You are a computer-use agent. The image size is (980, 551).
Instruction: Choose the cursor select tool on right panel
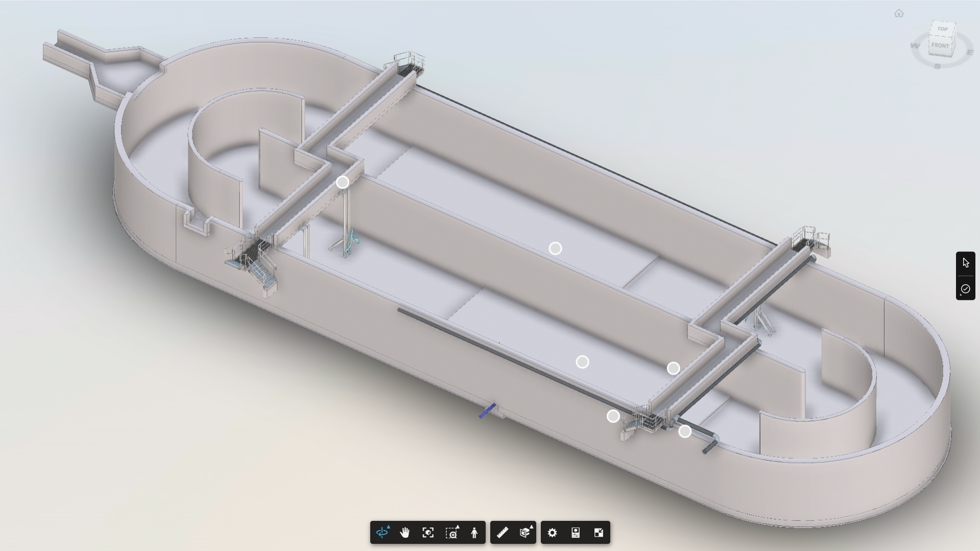pyautogui.click(x=966, y=263)
